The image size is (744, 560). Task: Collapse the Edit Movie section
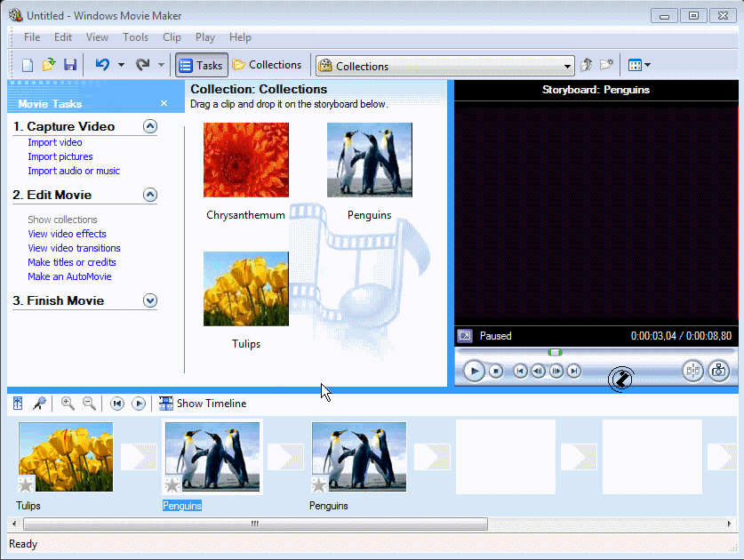coord(150,195)
